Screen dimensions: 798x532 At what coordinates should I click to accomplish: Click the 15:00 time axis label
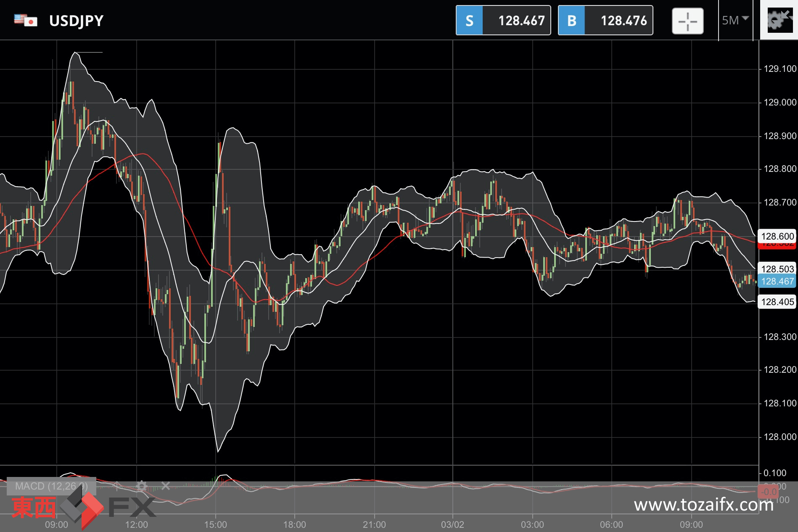click(x=215, y=524)
